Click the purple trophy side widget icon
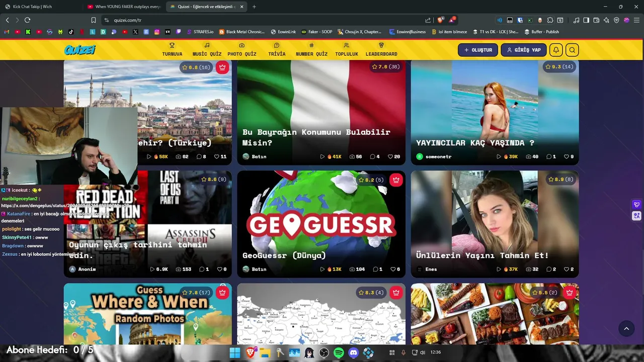The width and height of the screenshot is (644, 362). pos(637,205)
